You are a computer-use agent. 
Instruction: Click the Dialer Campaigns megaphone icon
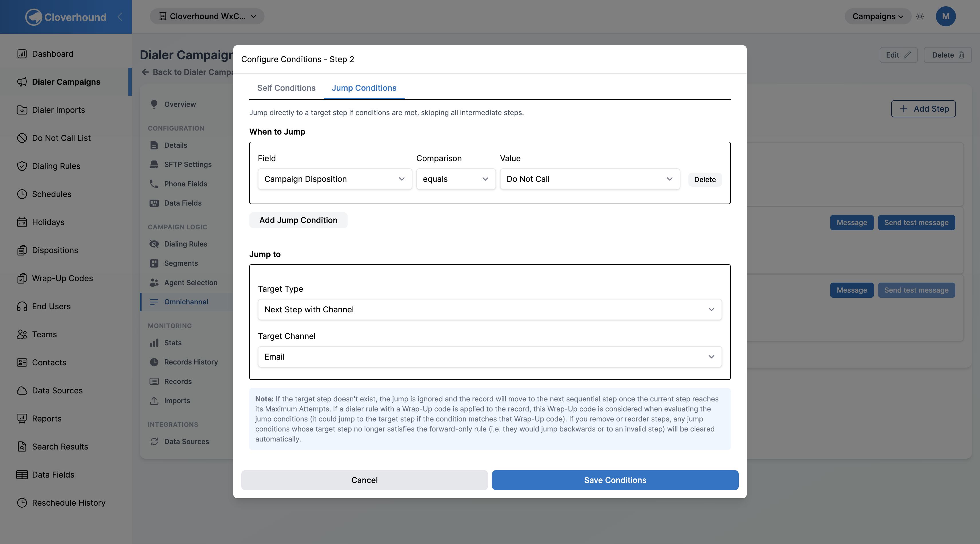(22, 82)
